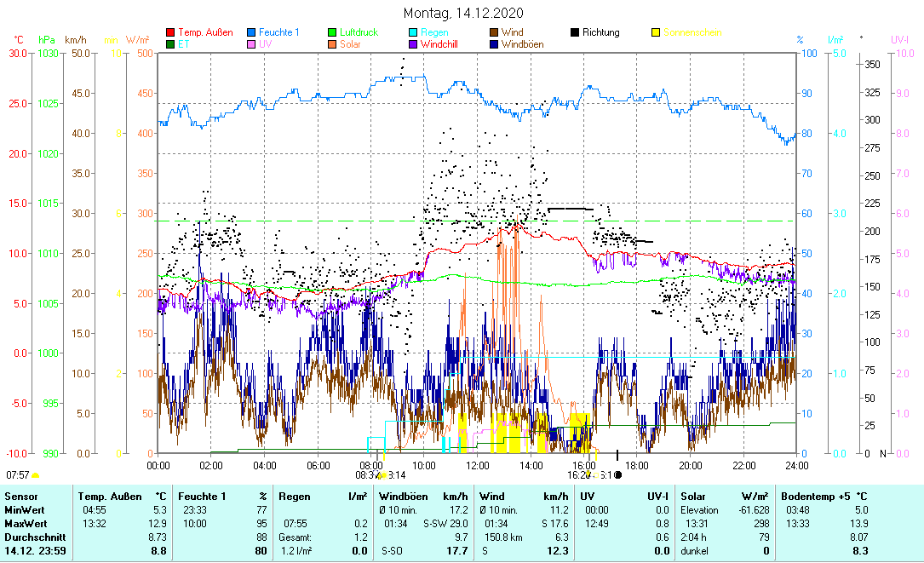924x563 pixels.
Task: Click the Bodentemp +5 table header
Action: [813, 496]
